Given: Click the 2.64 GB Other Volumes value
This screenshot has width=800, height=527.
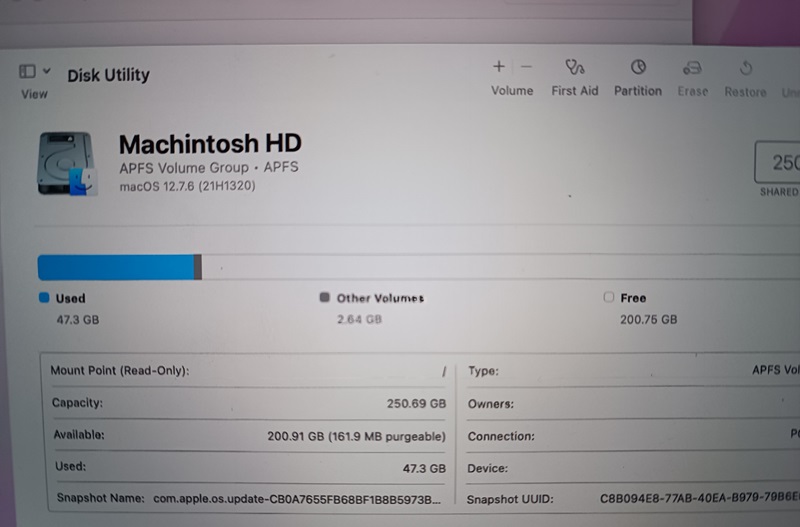Looking at the screenshot, I should click(x=359, y=319).
